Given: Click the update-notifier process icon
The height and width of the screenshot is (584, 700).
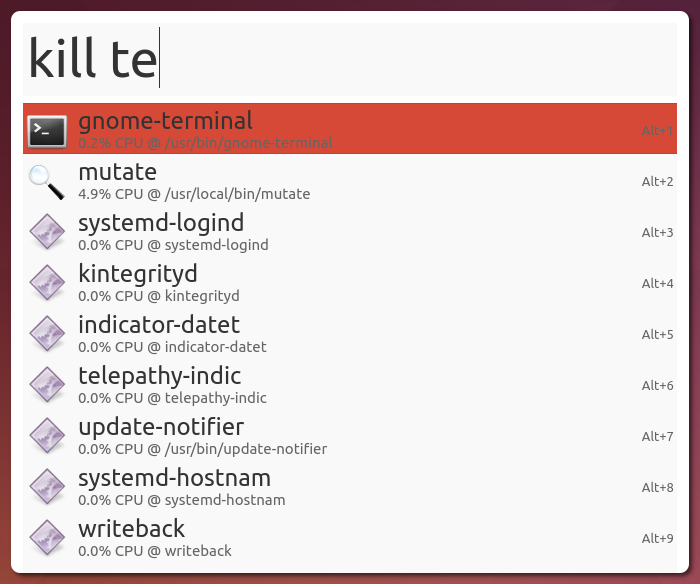Looking at the screenshot, I should coord(47,435).
